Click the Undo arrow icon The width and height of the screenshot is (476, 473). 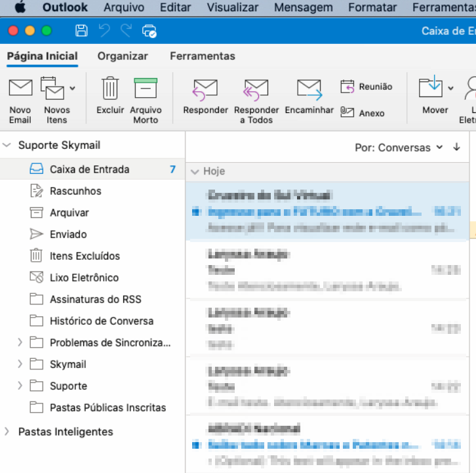(x=104, y=31)
